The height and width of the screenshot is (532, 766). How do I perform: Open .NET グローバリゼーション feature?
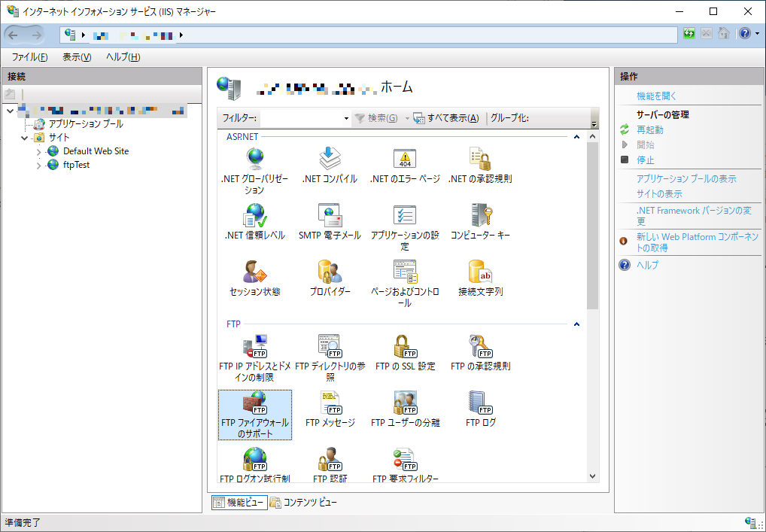pos(254,171)
